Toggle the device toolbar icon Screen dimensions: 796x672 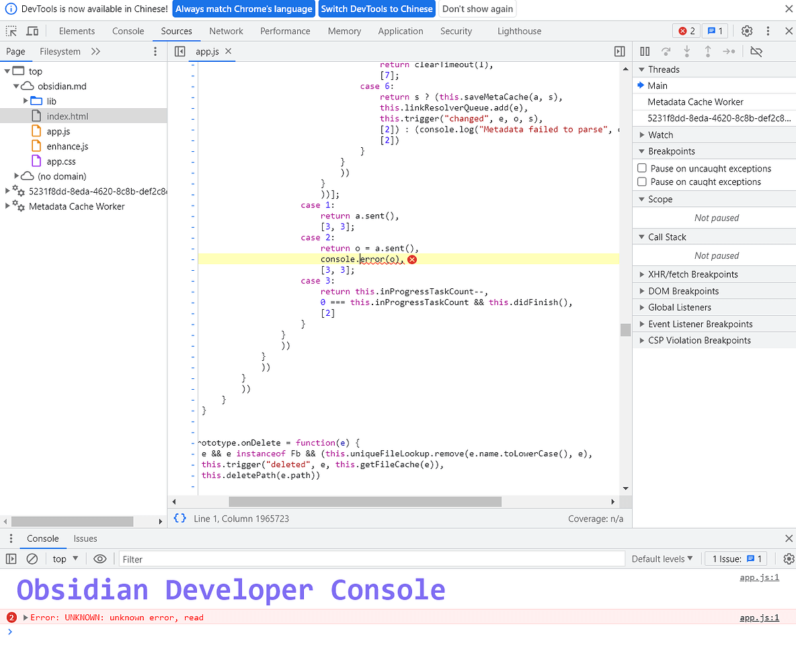pos(32,31)
